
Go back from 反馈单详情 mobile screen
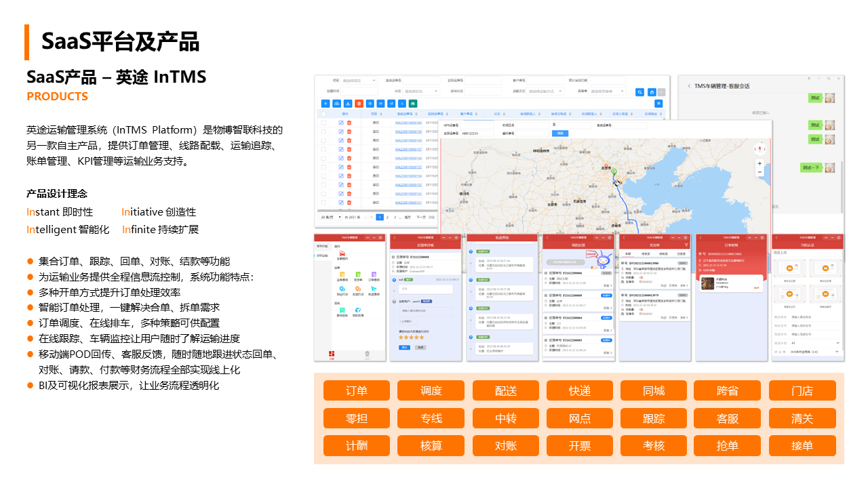[395, 238]
